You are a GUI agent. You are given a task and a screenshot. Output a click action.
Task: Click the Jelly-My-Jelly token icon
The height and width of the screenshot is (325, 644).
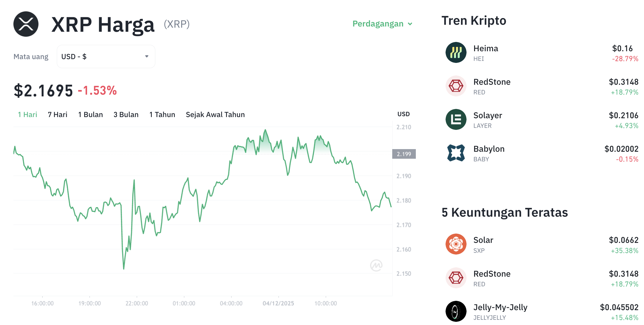456,311
